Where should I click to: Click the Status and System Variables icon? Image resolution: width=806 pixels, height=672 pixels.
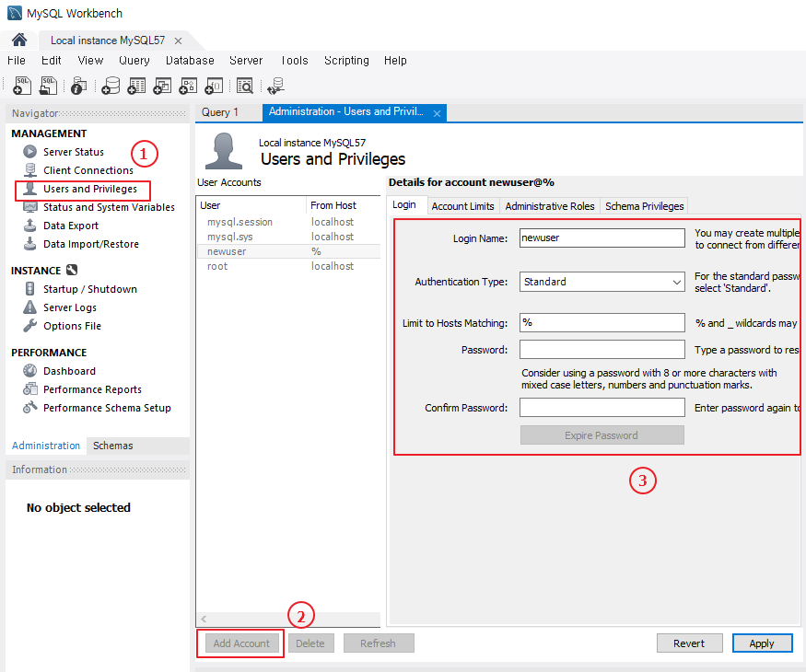tap(30, 207)
